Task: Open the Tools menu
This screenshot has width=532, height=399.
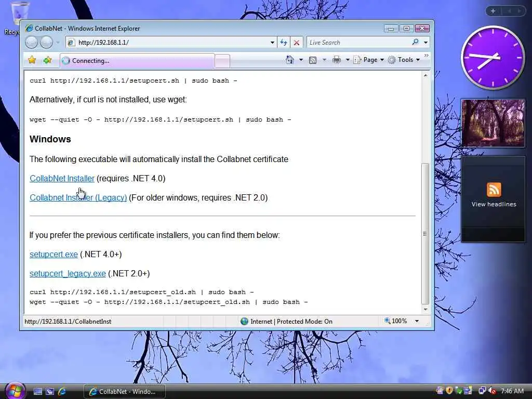Action: click(404, 60)
